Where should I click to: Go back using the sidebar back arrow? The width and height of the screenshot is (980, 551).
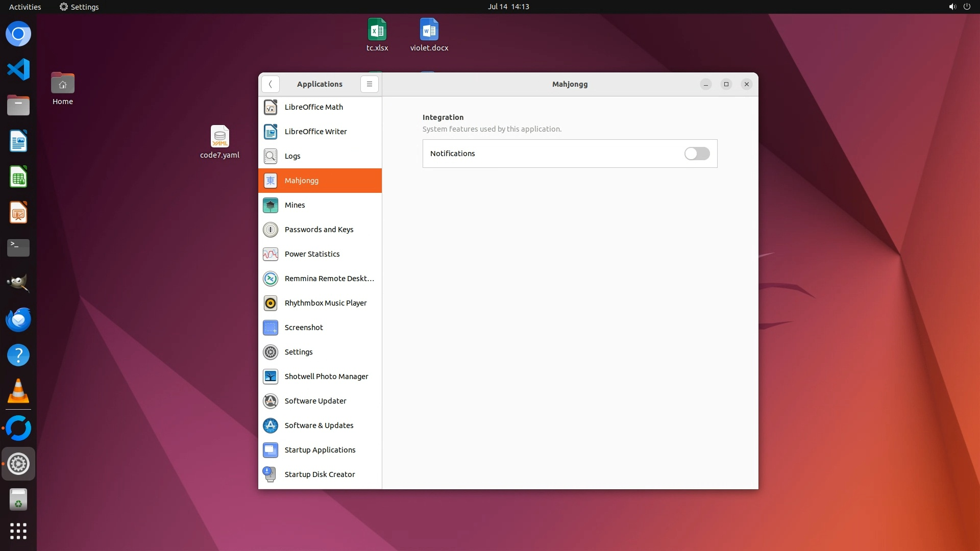click(270, 84)
